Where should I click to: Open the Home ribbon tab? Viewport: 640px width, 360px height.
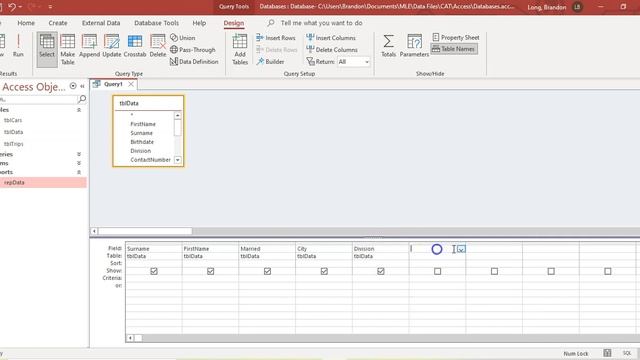[x=26, y=23]
